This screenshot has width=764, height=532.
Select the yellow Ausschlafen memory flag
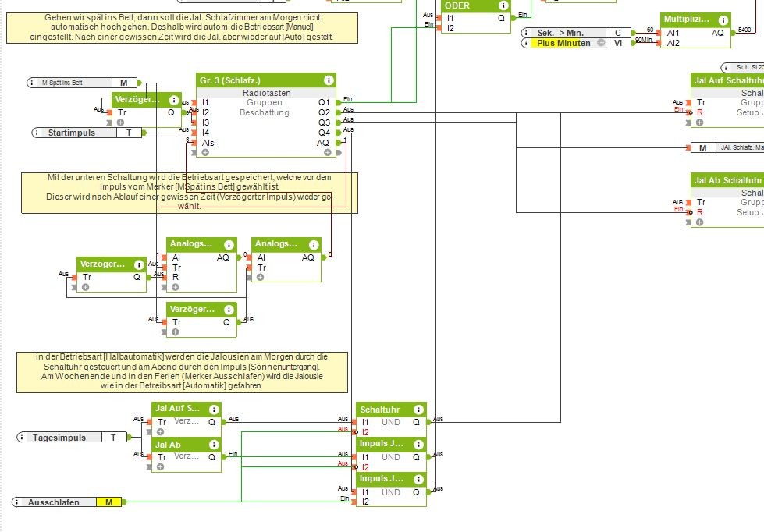tap(67, 502)
